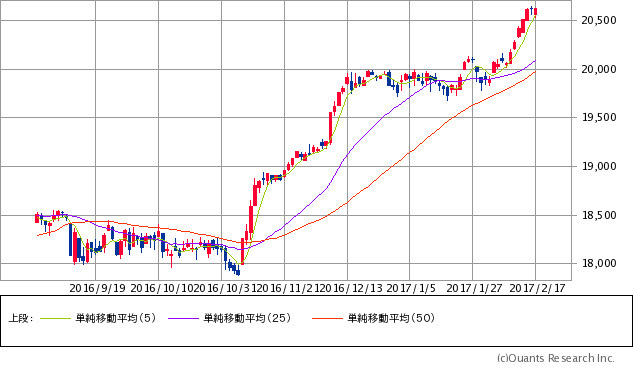Screen dimensions: 633x372
Task: Click the 2017/1/27 date axis label
Action: click(474, 288)
